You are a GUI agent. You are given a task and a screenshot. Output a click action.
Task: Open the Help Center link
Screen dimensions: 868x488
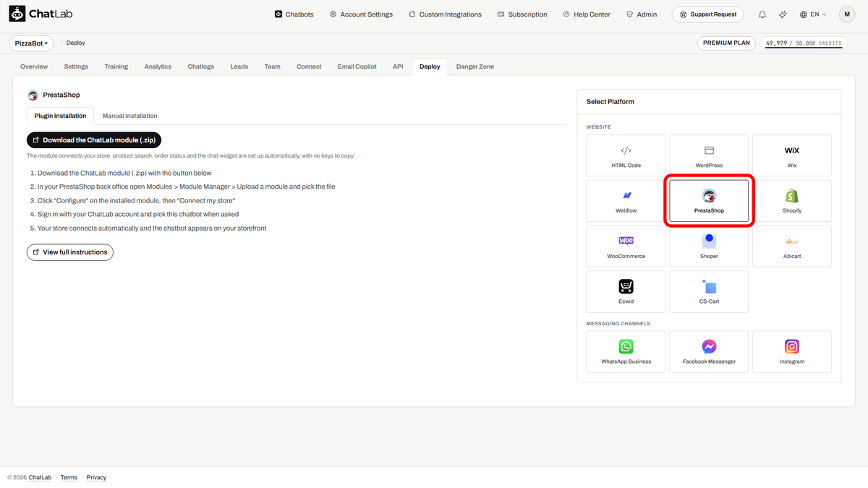(x=587, y=14)
